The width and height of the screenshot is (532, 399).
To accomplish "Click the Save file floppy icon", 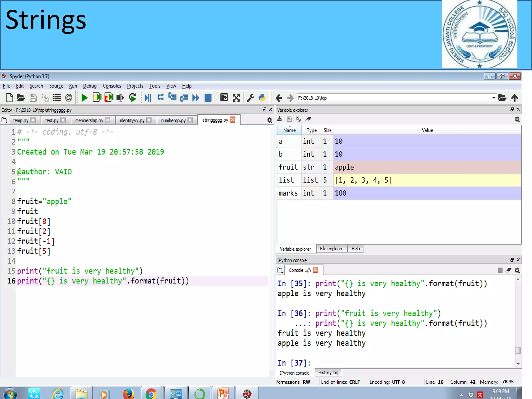I will pos(33,98).
